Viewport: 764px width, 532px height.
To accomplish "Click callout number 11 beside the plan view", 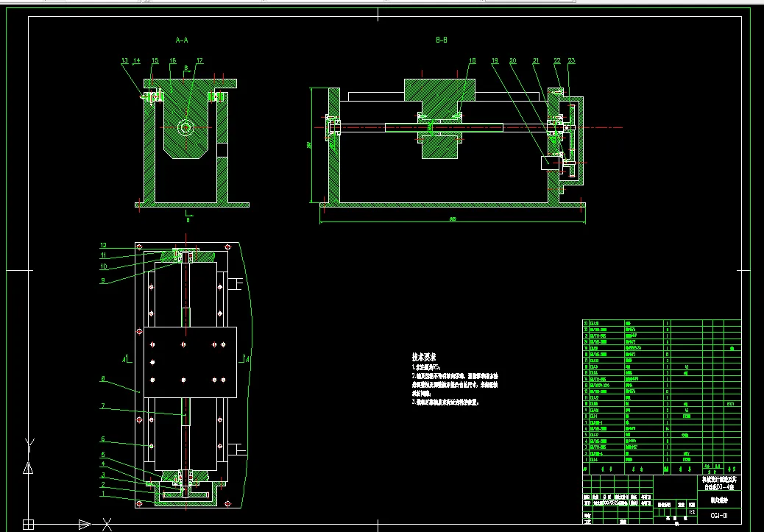I will (x=103, y=255).
